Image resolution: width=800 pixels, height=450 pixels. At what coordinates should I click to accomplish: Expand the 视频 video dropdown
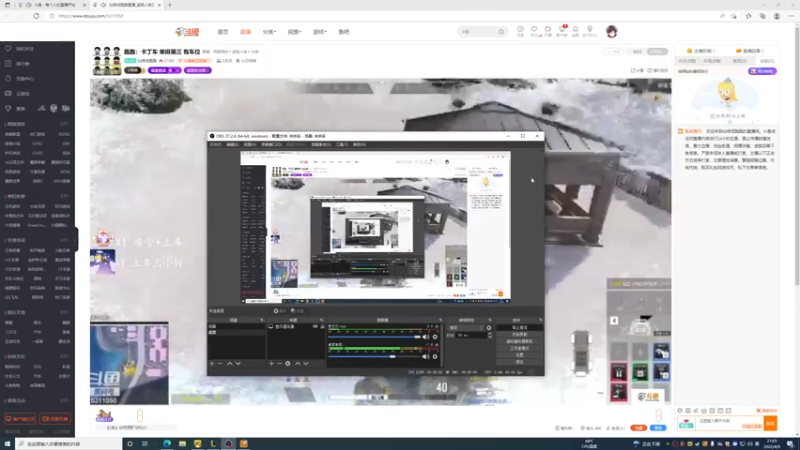click(x=294, y=32)
